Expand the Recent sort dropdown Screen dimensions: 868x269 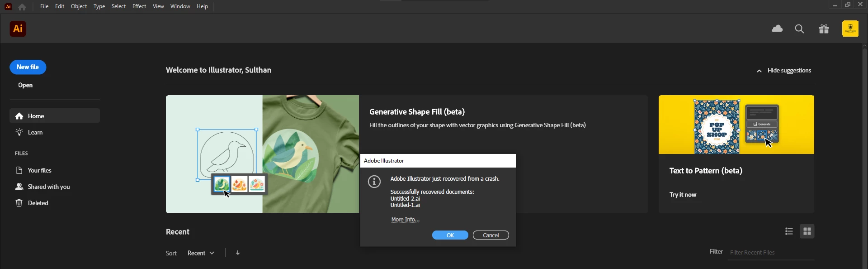click(x=201, y=253)
